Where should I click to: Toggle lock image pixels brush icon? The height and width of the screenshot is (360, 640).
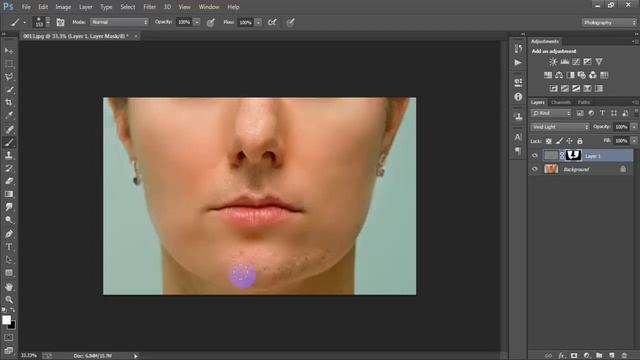559,141
